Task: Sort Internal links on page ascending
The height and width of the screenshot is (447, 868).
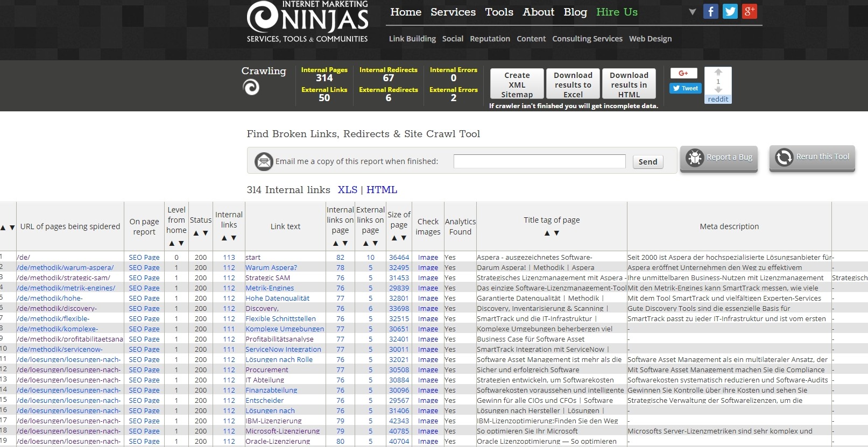Action: point(335,243)
